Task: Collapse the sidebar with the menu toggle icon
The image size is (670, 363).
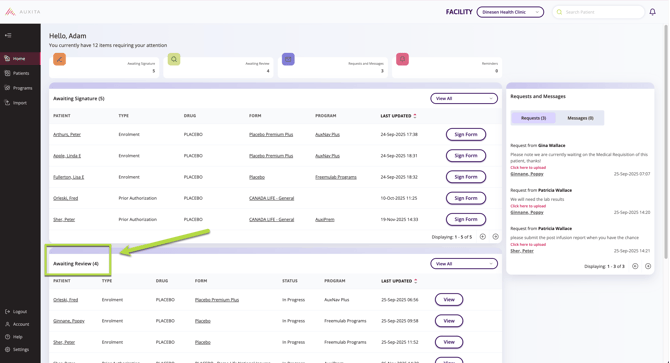Action: tap(8, 35)
